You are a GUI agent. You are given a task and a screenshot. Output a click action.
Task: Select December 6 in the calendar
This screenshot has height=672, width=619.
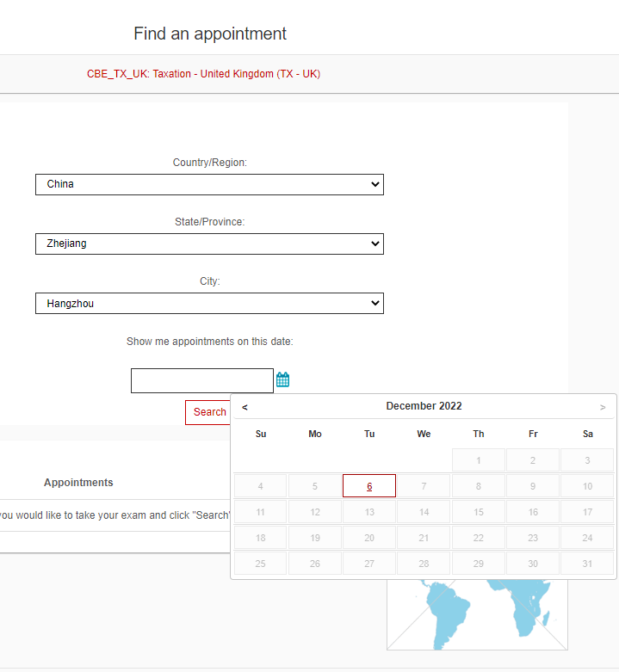coord(369,486)
